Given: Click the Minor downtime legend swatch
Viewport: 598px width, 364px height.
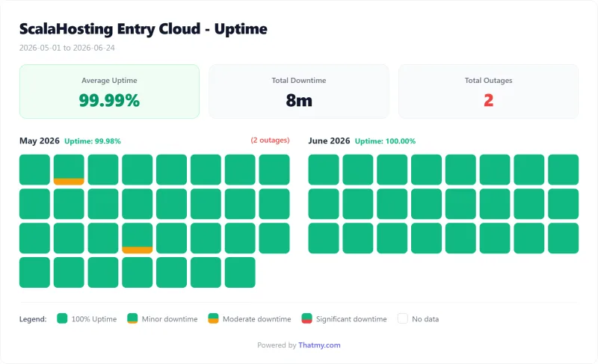Looking at the screenshot, I should pyautogui.click(x=132, y=318).
